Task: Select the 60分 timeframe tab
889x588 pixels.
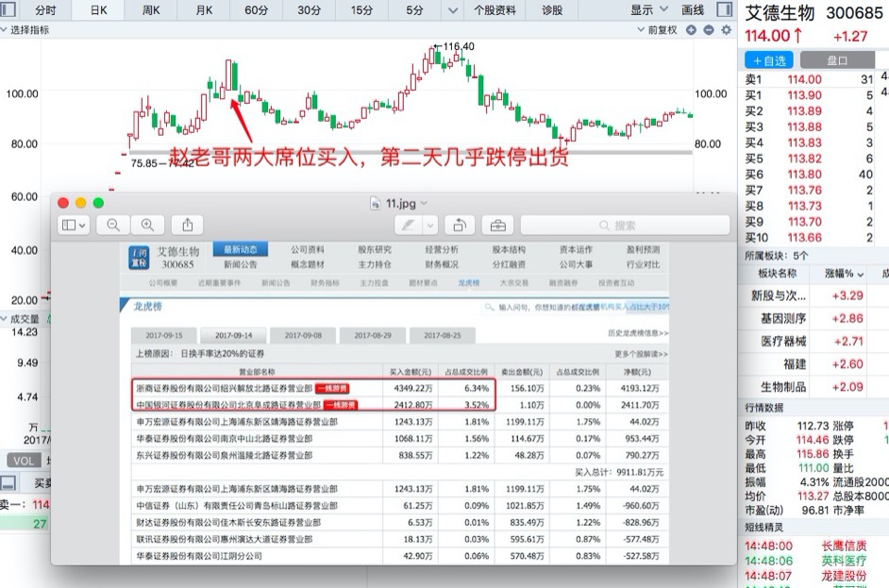Action: [257, 9]
